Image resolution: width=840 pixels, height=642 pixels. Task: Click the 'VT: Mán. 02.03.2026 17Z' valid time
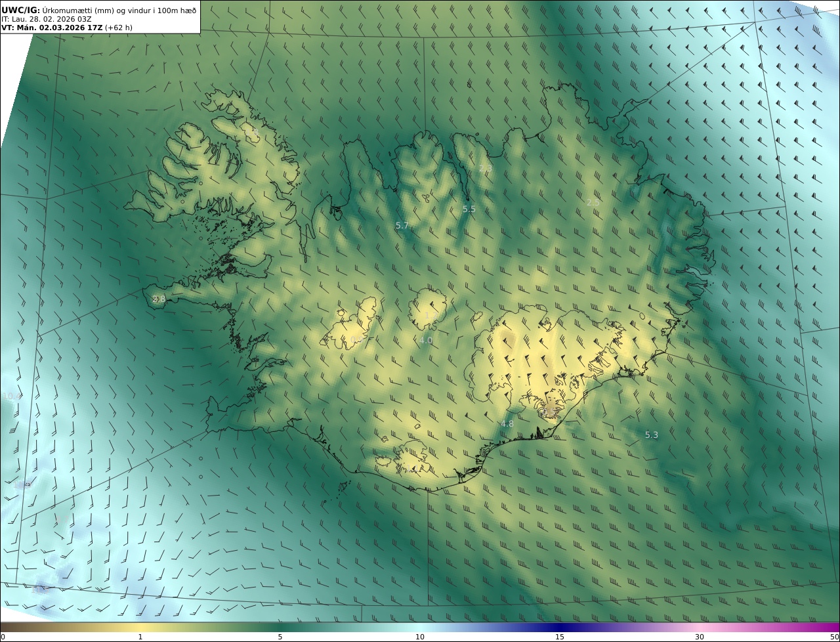(x=52, y=28)
